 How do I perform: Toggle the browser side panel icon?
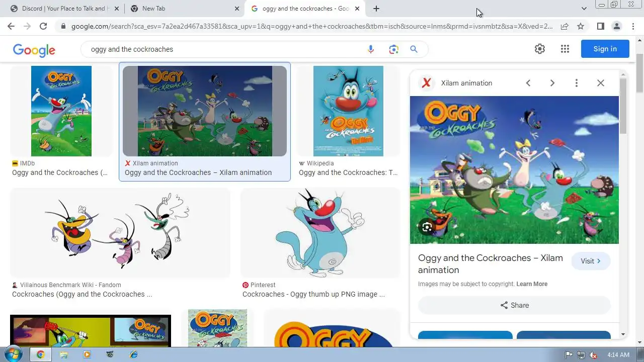tap(600, 26)
